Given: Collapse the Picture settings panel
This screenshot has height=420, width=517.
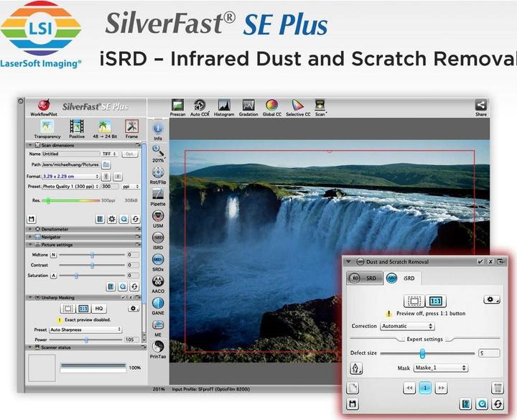Looking at the screenshot, I should pyautogui.click(x=30, y=245).
